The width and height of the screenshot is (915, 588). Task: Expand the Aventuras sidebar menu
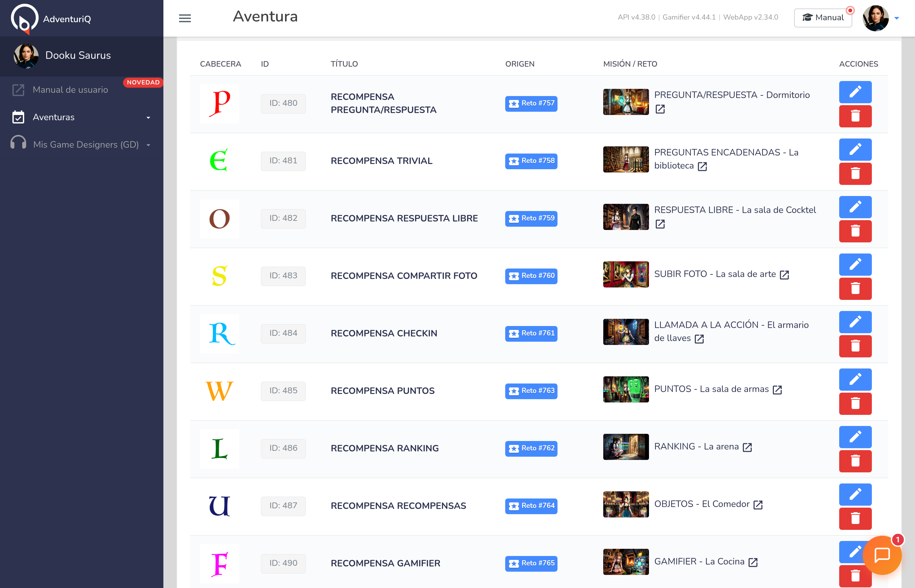[82, 117]
